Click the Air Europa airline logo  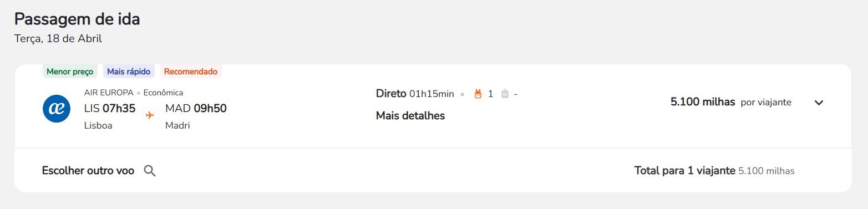pyautogui.click(x=57, y=109)
